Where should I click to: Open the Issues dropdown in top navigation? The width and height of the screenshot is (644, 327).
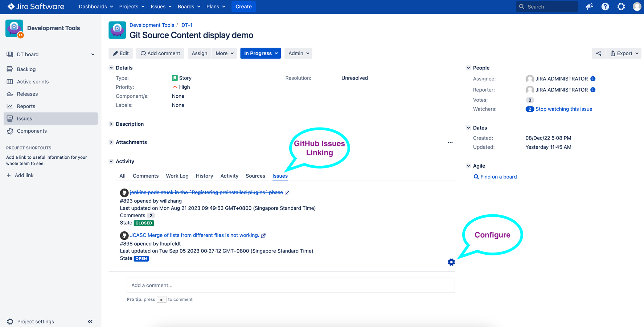161,7
